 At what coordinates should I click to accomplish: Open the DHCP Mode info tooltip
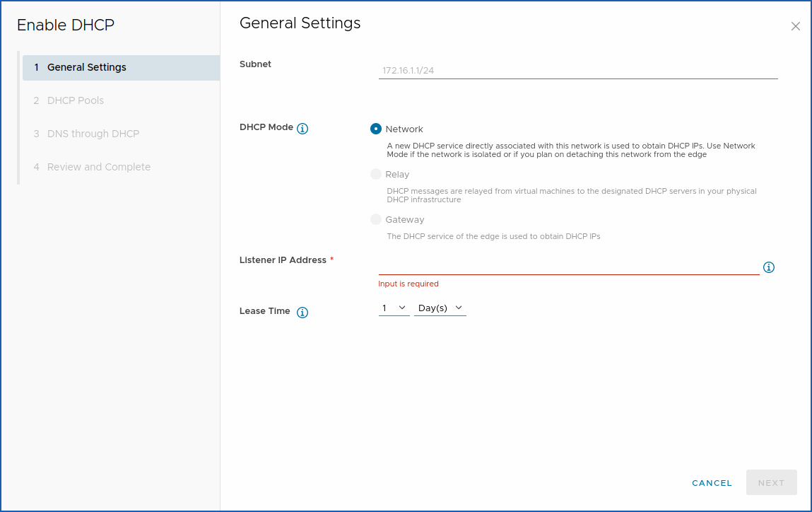click(x=302, y=128)
